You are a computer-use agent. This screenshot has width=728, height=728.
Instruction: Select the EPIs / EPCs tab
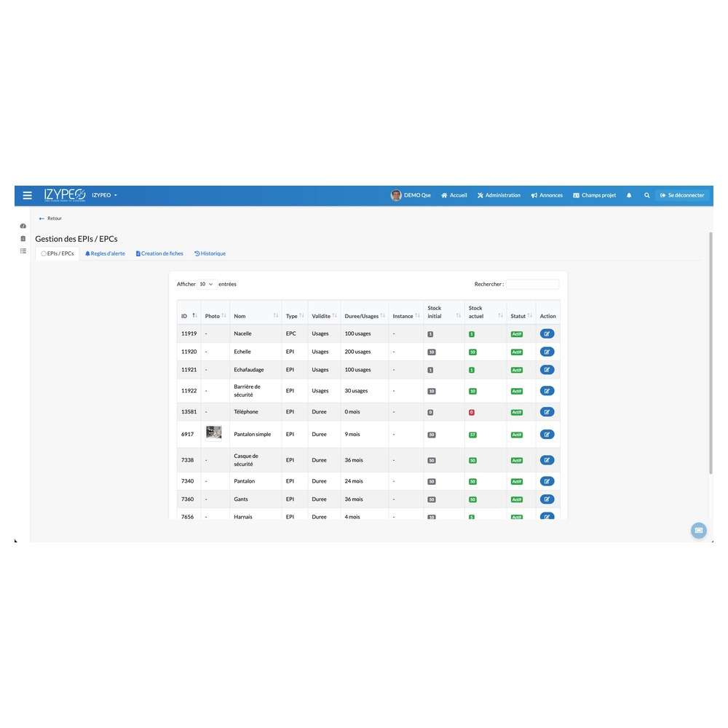58,253
